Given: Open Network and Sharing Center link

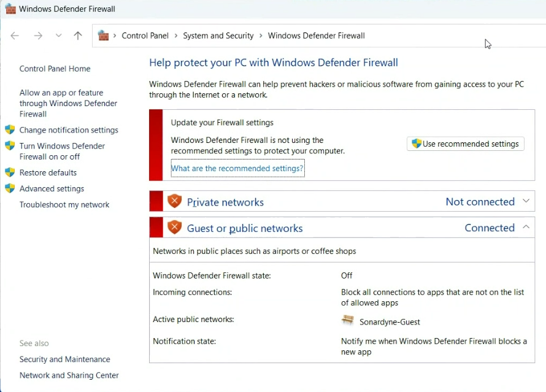Looking at the screenshot, I should click(69, 375).
